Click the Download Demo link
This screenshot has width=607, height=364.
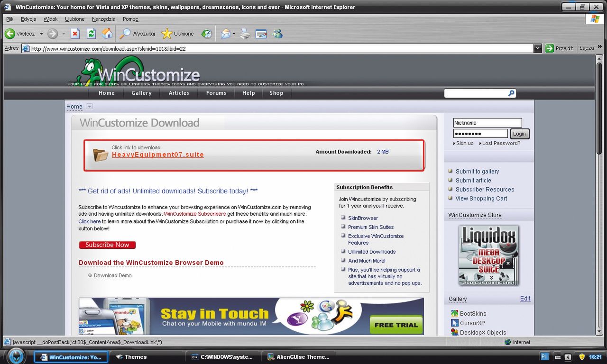click(113, 275)
